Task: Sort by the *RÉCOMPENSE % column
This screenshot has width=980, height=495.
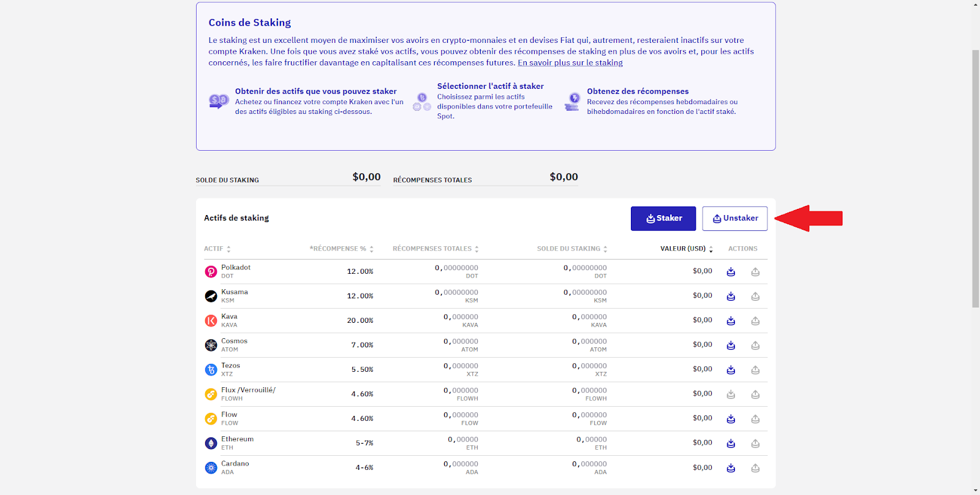Action: click(341, 249)
